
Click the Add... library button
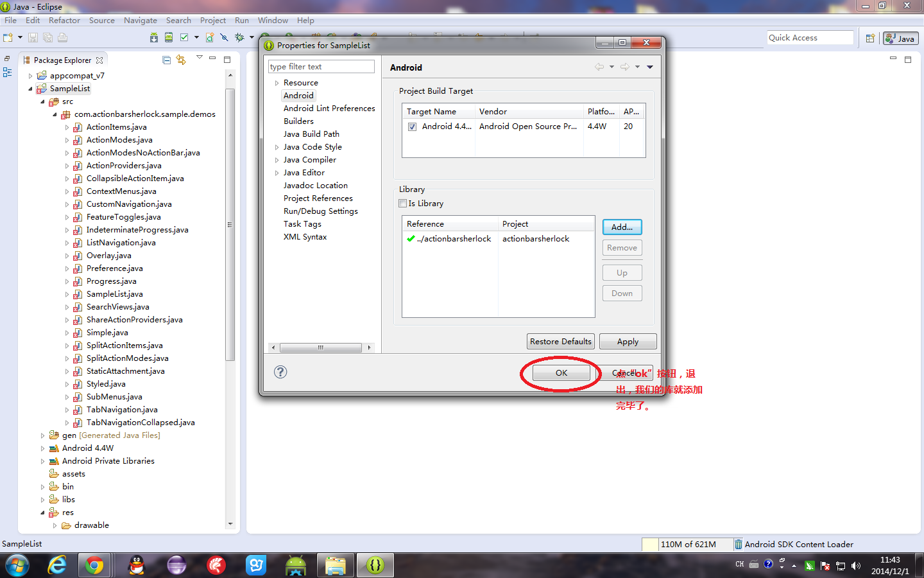tap(622, 227)
